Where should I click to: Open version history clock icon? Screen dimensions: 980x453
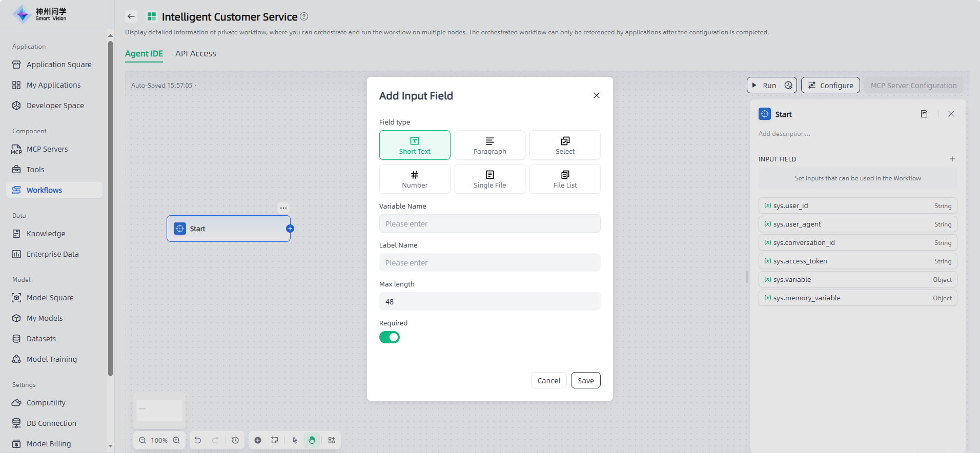coord(235,440)
